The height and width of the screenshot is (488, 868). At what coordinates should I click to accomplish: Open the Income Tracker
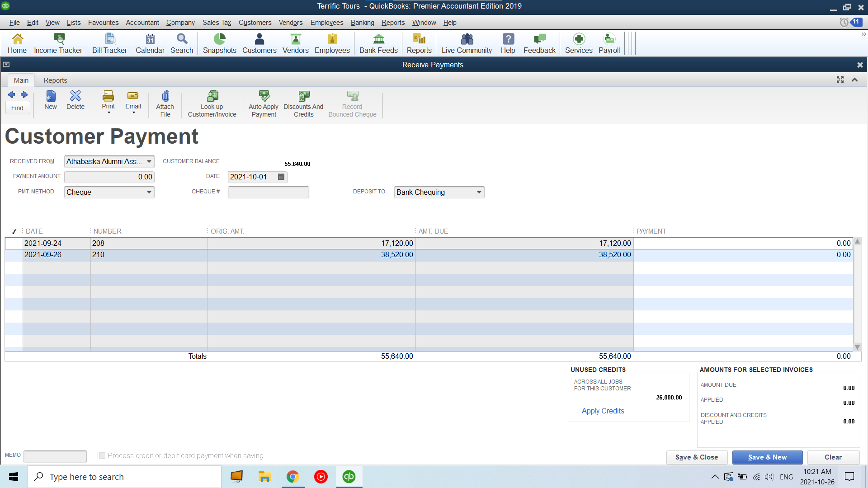(58, 43)
